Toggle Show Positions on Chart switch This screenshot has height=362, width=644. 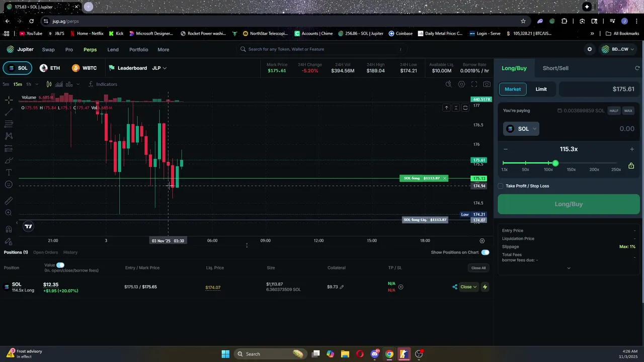point(485,252)
